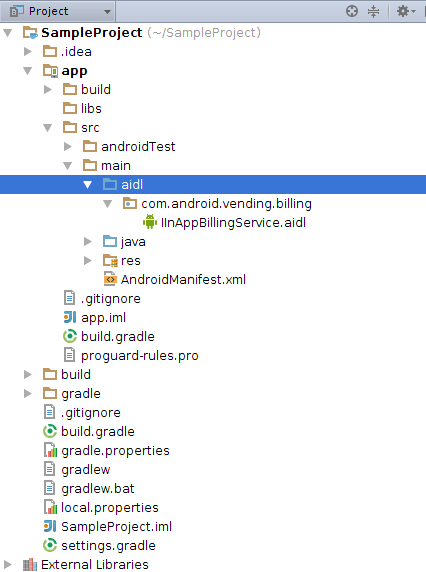This screenshot has width=426, height=572.
Task: Select the gradlew.bat file
Action: [98, 489]
